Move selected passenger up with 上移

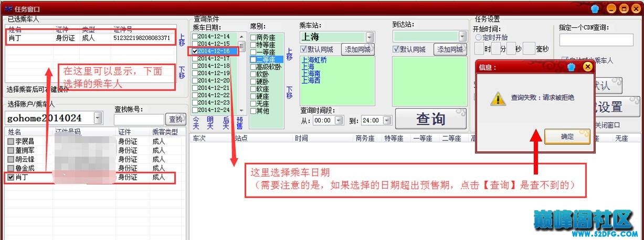(182, 41)
